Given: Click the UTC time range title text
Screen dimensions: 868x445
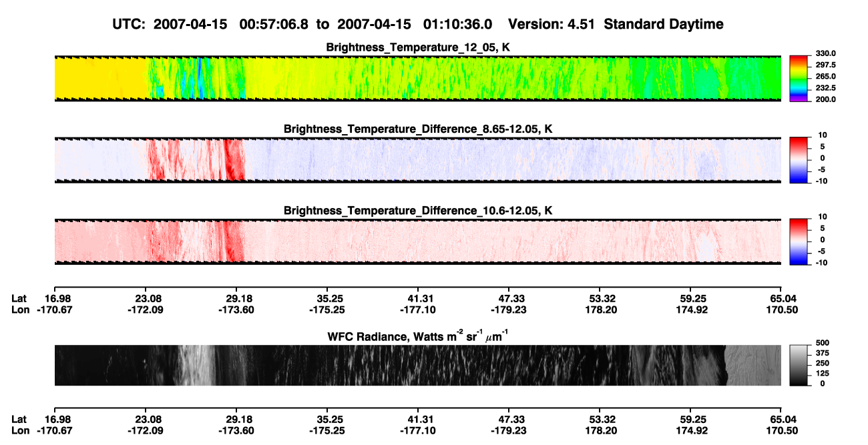Looking at the screenshot, I should (304, 24).
